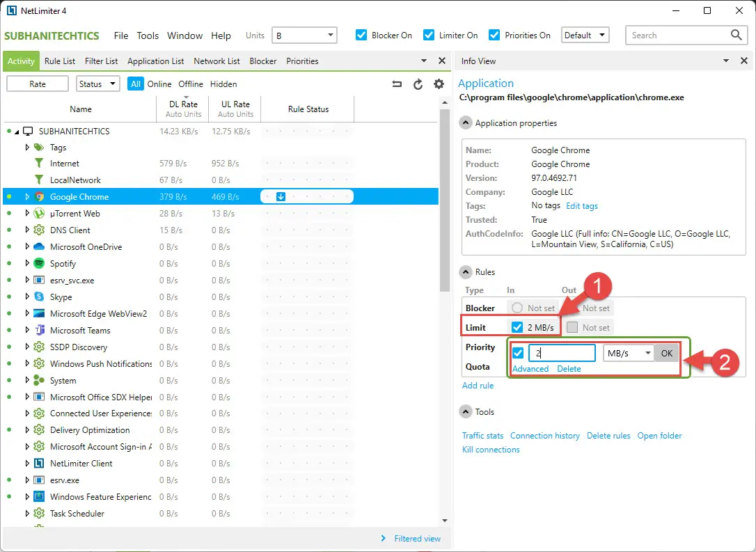
Task: Click the Tags icon
Action: pyautogui.click(x=39, y=147)
